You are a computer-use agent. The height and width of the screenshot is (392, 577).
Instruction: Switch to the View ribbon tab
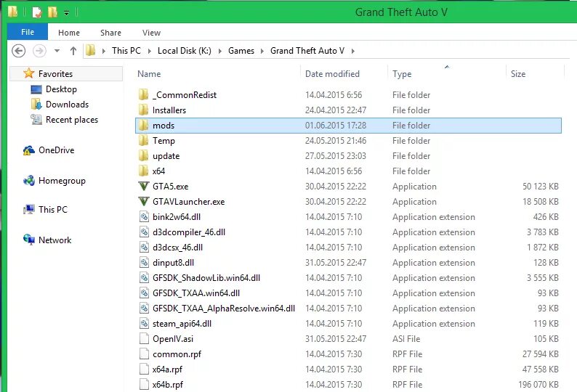pyautogui.click(x=151, y=33)
